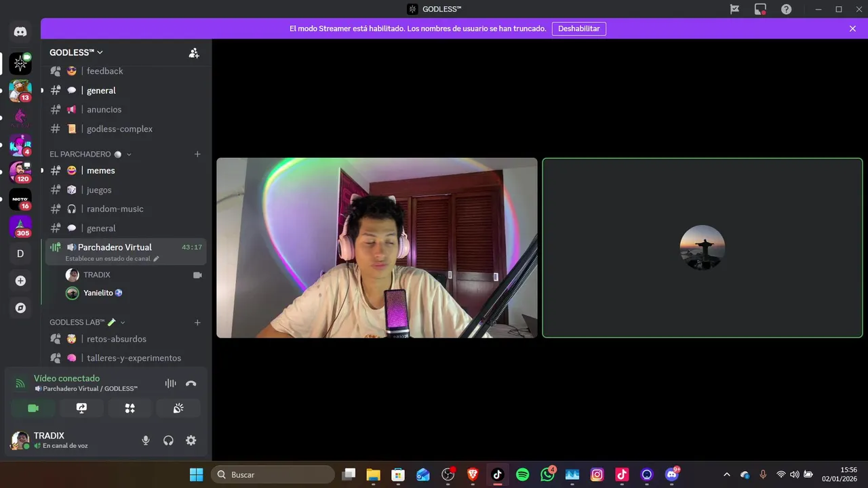Create channel in GODLESS LAB category
Image resolution: width=868 pixels, height=488 pixels.
[x=197, y=322]
